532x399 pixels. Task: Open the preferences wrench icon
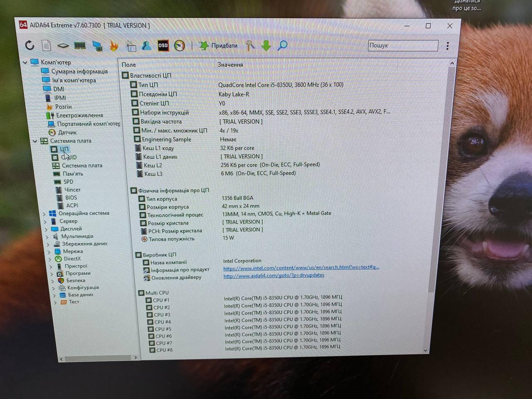pos(250,45)
